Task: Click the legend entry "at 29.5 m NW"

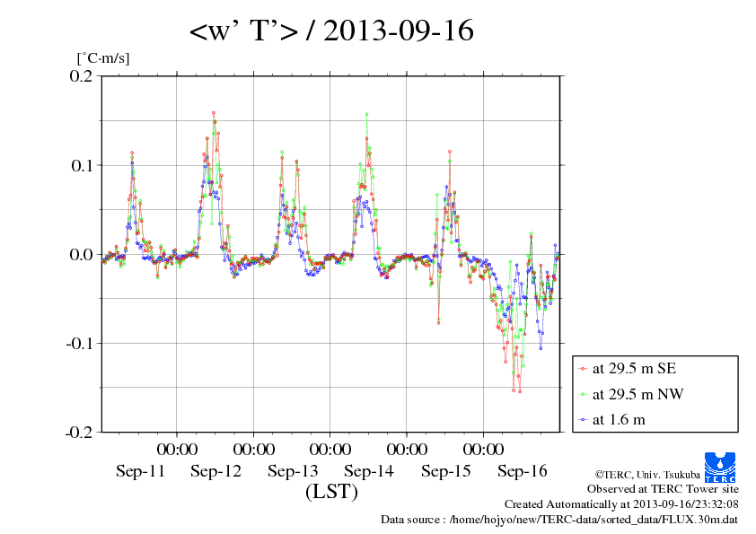Action: [x=637, y=394]
